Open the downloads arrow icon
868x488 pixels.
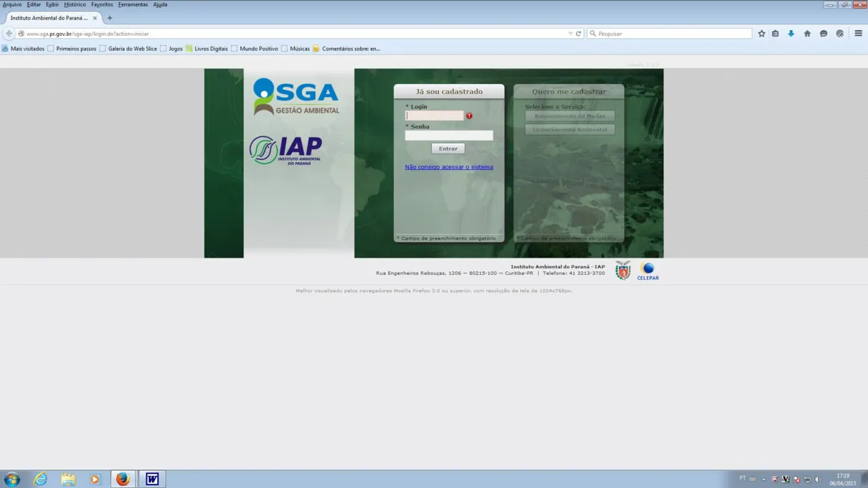click(791, 33)
